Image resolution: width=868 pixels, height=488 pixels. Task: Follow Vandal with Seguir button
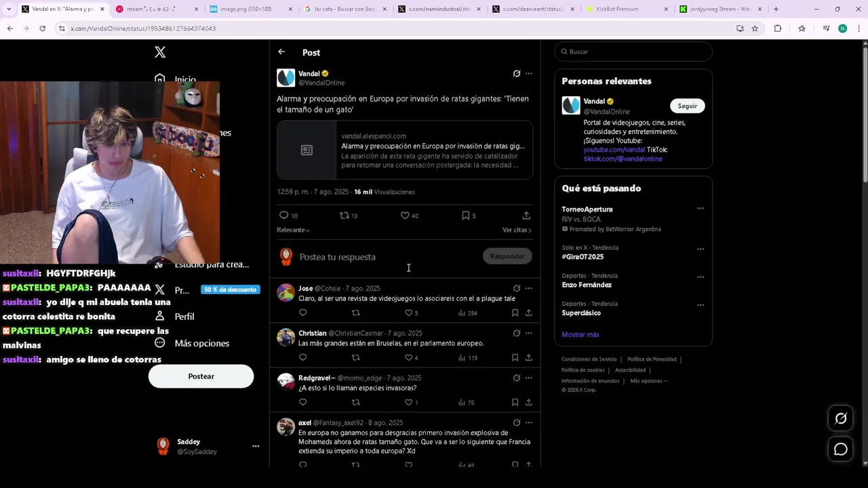(x=688, y=106)
